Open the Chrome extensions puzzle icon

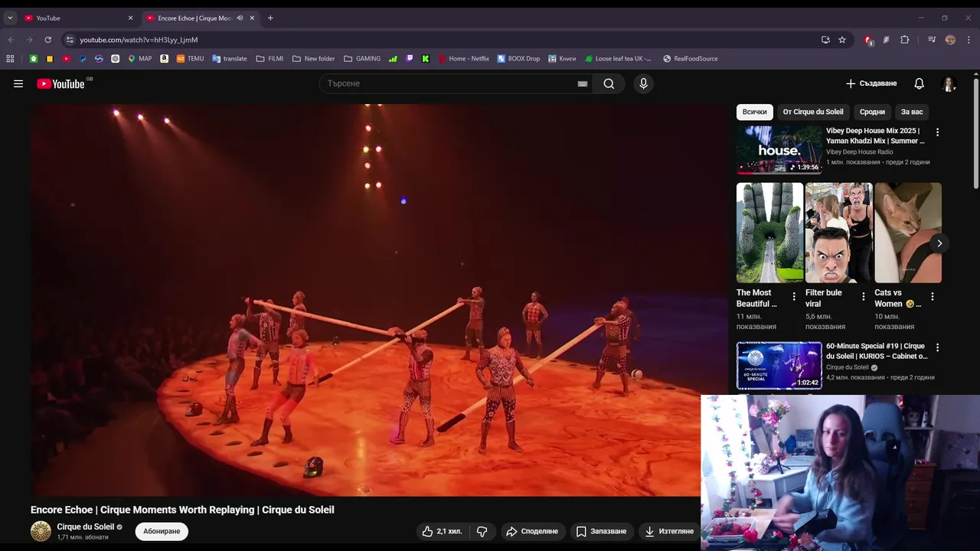click(x=904, y=40)
